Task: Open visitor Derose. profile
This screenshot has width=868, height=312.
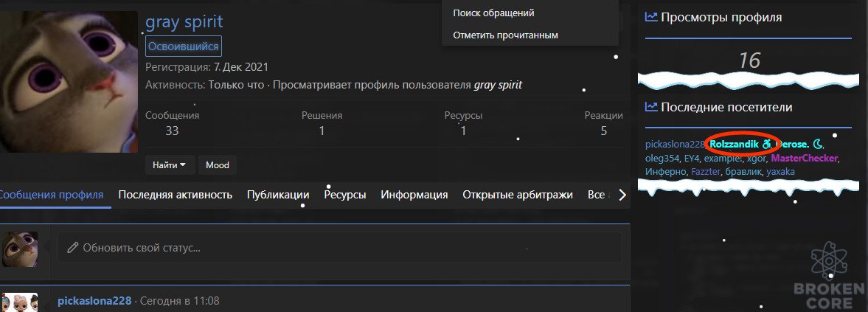Action: click(x=794, y=145)
